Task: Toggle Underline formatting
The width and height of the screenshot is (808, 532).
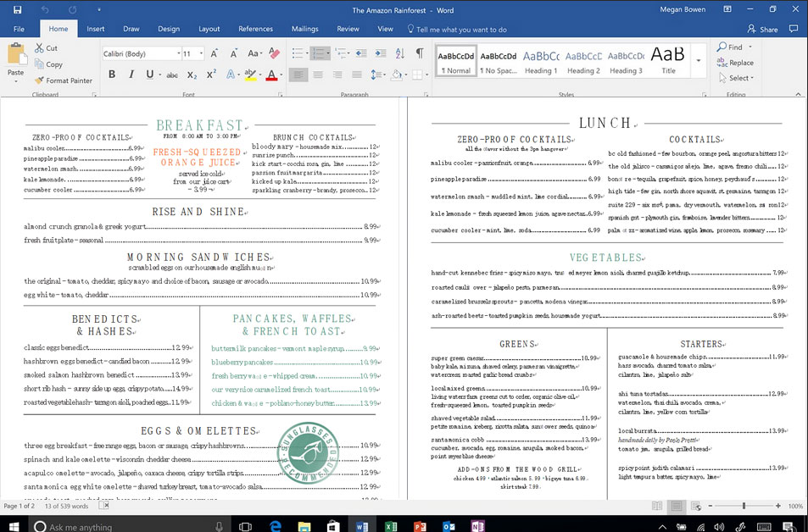Action: 149,75
